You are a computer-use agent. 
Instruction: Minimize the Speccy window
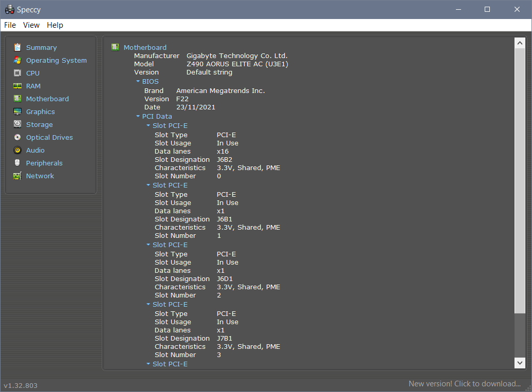[x=458, y=9]
